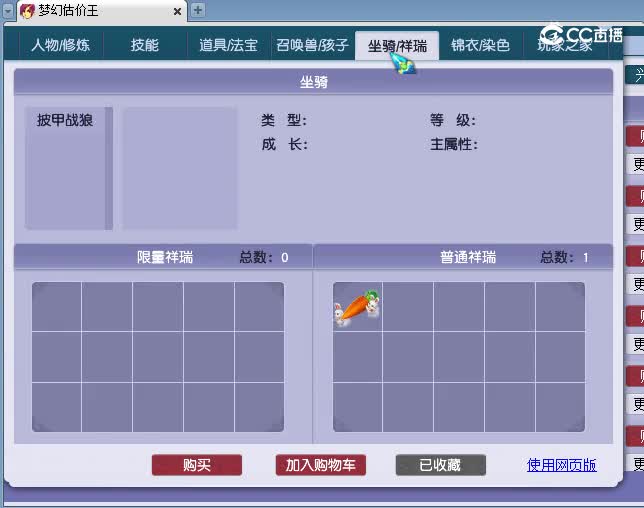This screenshot has height=508, width=644.
Task: Click the gray 已收藏 button
Action: (441, 465)
